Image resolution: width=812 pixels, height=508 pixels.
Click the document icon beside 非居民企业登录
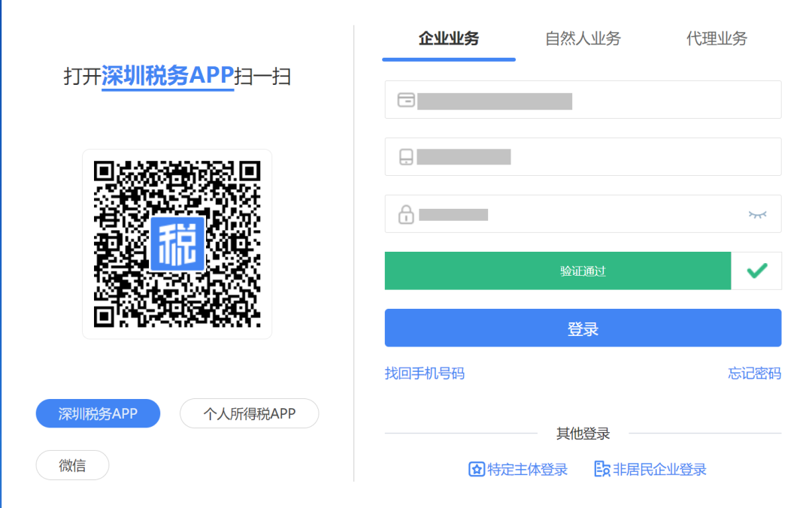601,469
